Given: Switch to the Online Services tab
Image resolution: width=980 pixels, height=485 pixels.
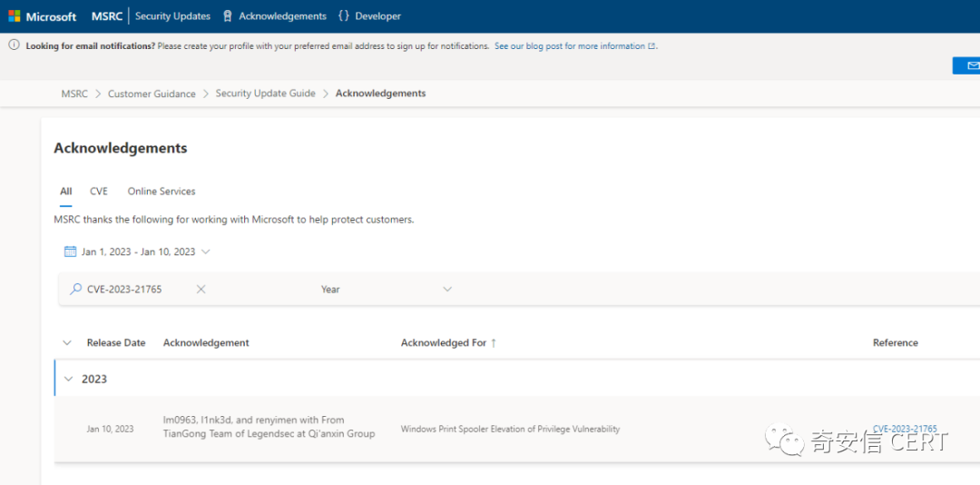Looking at the screenshot, I should (x=162, y=192).
